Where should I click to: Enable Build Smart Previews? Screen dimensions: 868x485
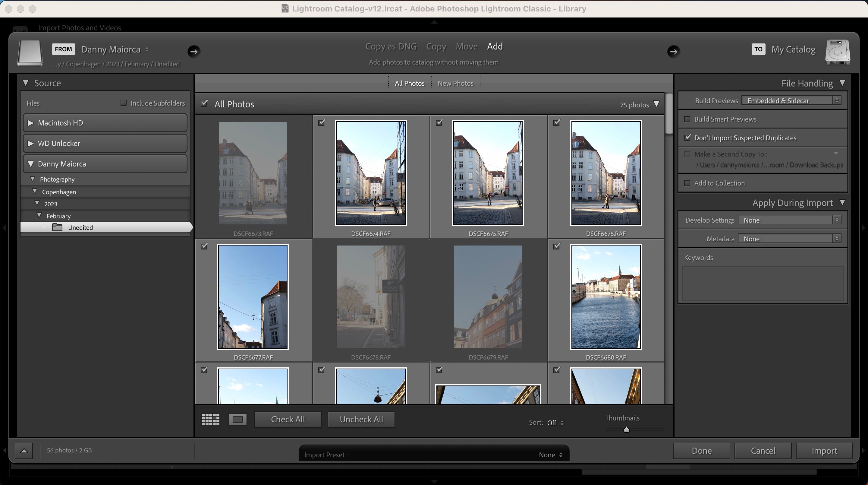688,119
